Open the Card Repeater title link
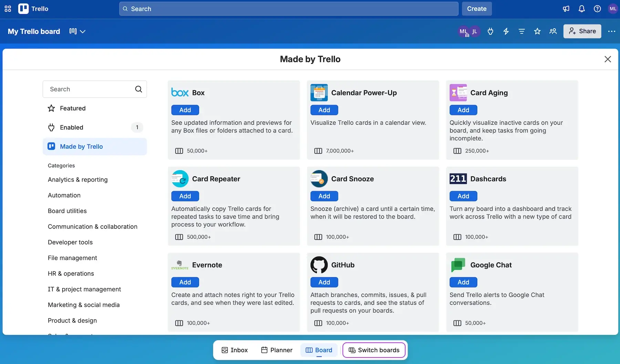The width and height of the screenshot is (620, 364). (216, 179)
